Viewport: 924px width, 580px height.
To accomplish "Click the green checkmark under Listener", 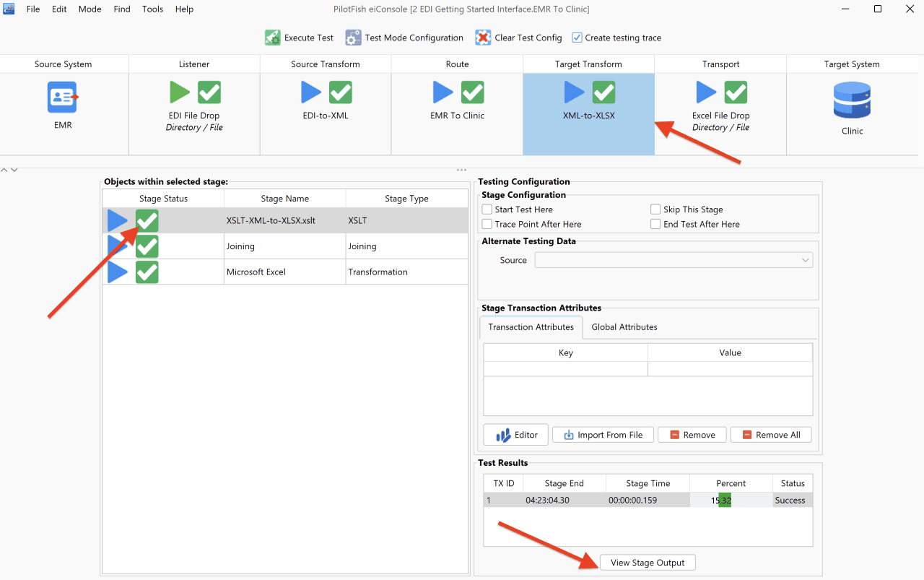I will point(209,92).
